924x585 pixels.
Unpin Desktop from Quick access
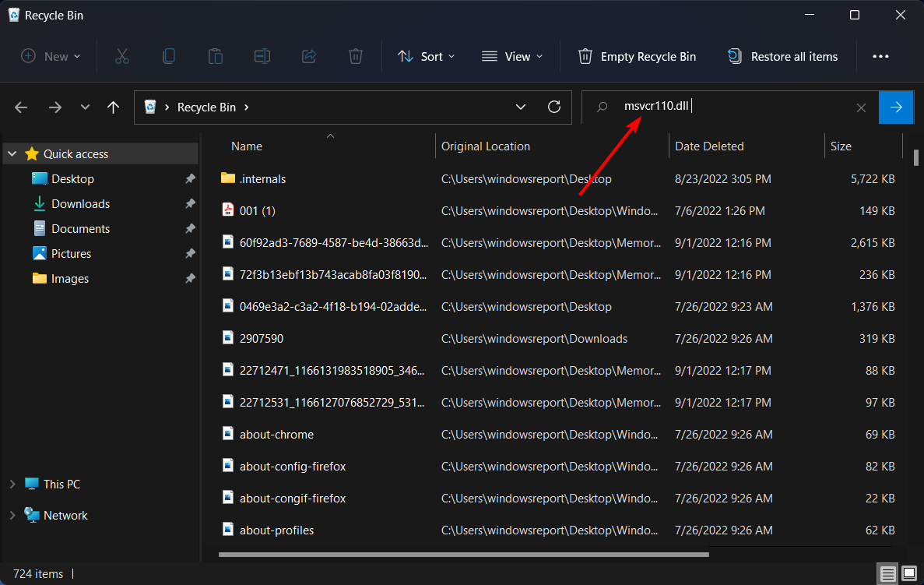(190, 179)
